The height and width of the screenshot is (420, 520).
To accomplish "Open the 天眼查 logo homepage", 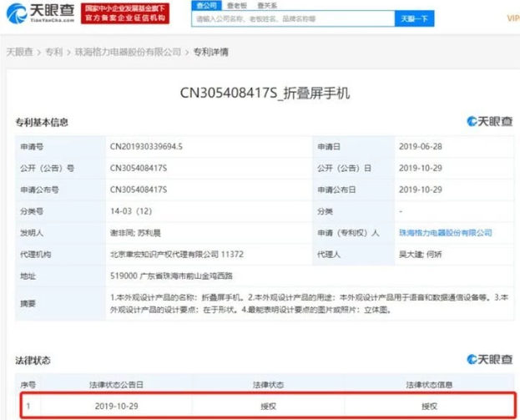I will tap(40, 13).
